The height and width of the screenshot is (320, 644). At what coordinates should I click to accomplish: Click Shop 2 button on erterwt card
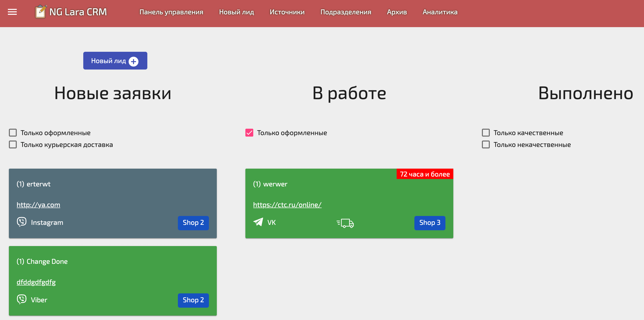tap(193, 223)
